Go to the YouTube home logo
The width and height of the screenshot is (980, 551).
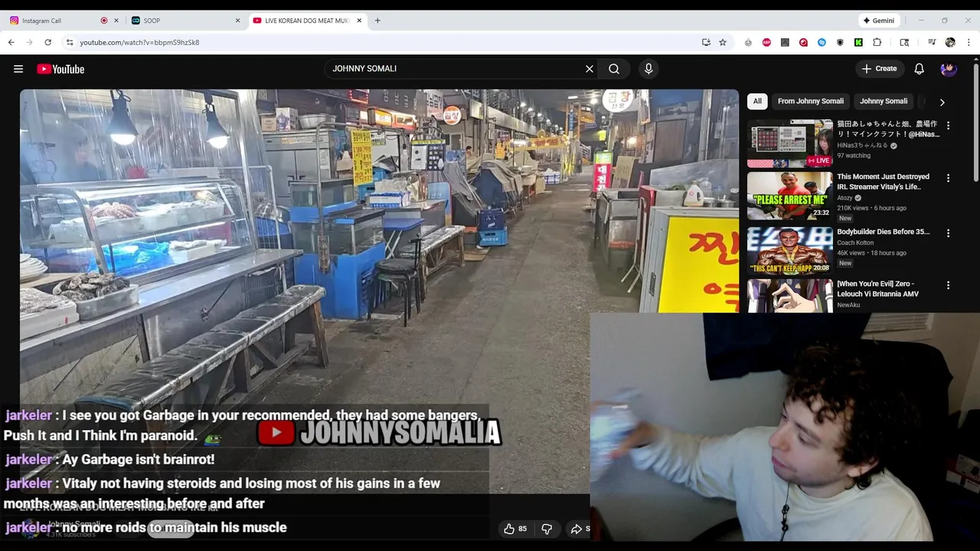pyautogui.click(x=60, y=69)
